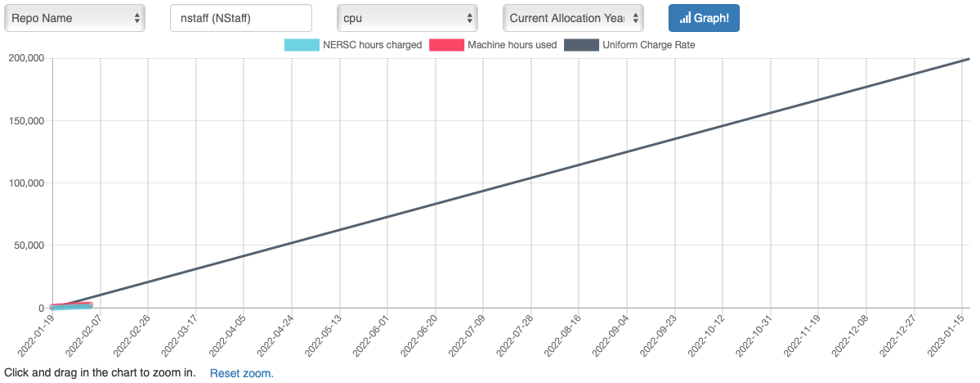
Task: Click the 100,000 y-axis label
Action: pyautogui.click(x=26, y=182)
